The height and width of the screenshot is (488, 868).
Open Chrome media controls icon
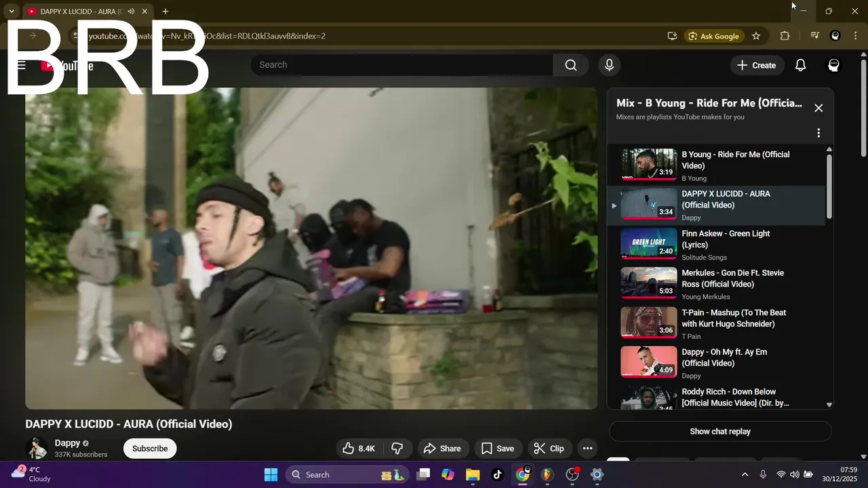coord(815,36)
